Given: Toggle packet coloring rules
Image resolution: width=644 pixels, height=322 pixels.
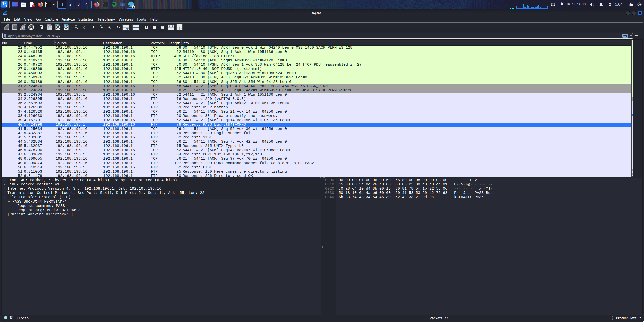Looking at the screenshot, I should click(x=136, y=27).
